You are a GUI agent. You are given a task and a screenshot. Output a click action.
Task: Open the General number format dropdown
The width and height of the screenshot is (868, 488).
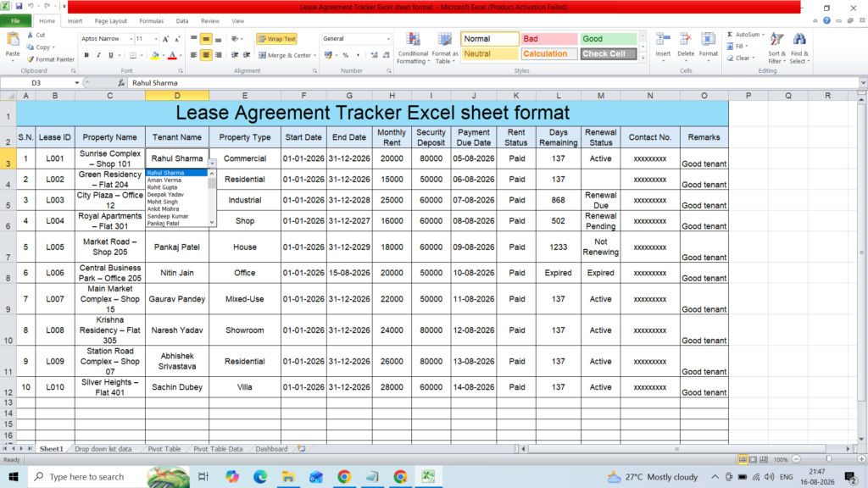(388, 39)
